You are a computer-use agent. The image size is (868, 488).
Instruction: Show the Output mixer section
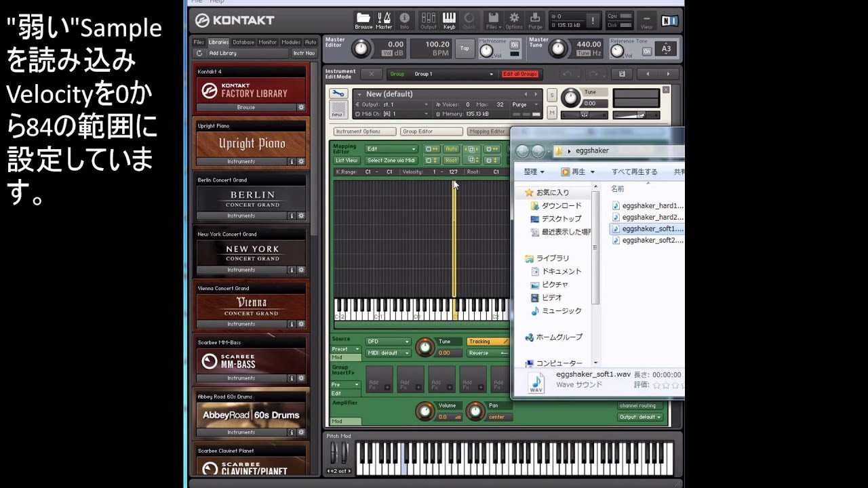pyautogui.click(x=429, y=20)
